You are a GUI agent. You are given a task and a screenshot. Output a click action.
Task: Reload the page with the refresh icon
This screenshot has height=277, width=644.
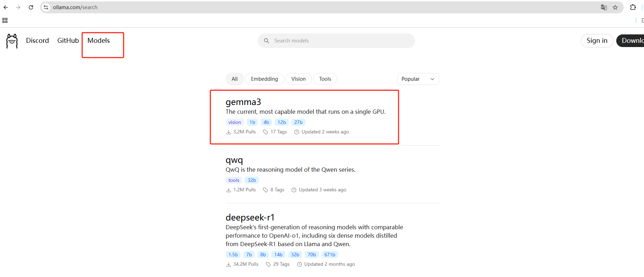[x=31, y=7]
